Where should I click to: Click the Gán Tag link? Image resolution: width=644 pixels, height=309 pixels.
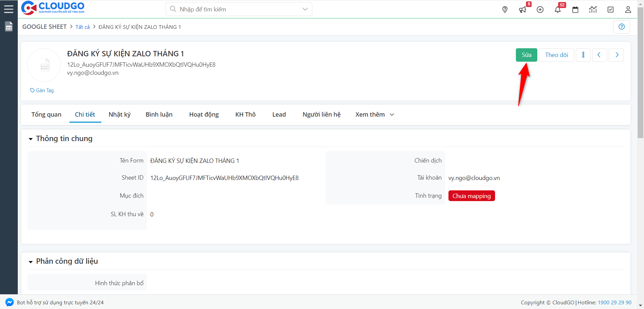[42, 90]
